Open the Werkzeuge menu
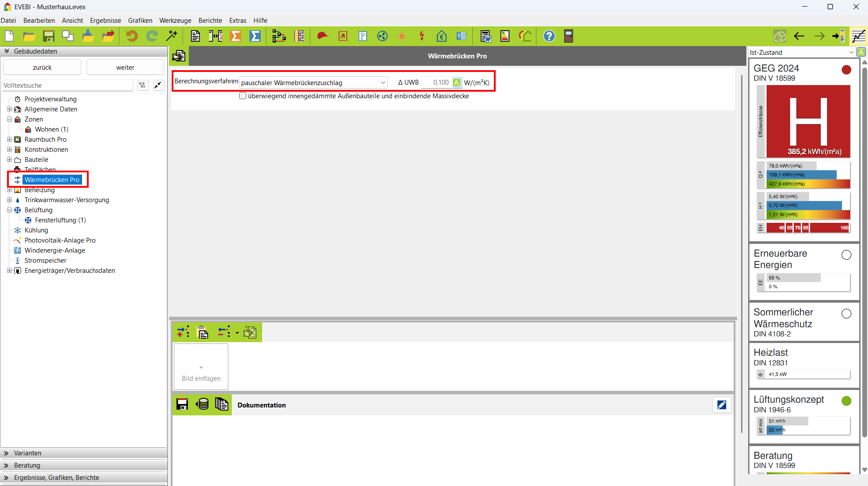The width and height of the screenshot is (868, 486). (x=175, y=21)
